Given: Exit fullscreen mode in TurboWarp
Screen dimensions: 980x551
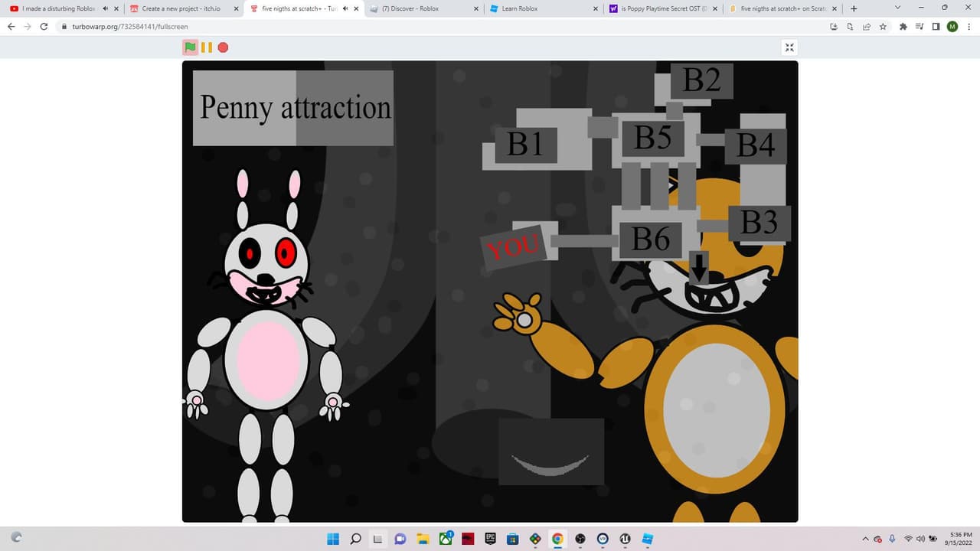Looking at the screenshot, I should coord(790,47).
